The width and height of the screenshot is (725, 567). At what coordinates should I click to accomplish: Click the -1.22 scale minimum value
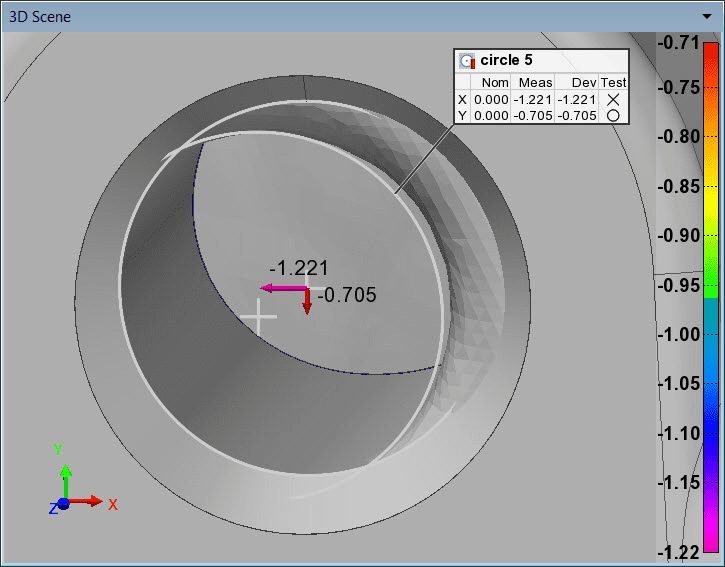(x=678, y=552)
